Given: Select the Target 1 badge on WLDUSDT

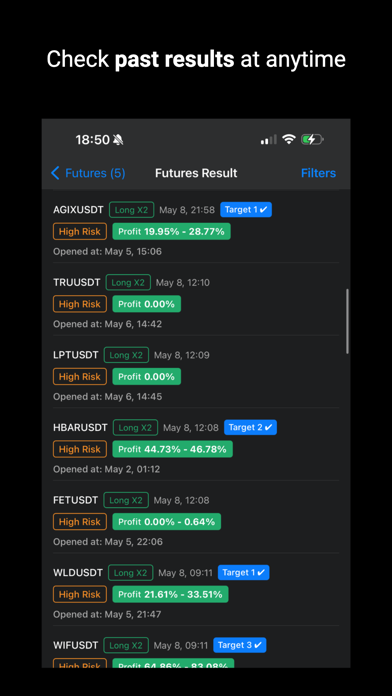Looking at the screenshot, I should click(243, 573).
